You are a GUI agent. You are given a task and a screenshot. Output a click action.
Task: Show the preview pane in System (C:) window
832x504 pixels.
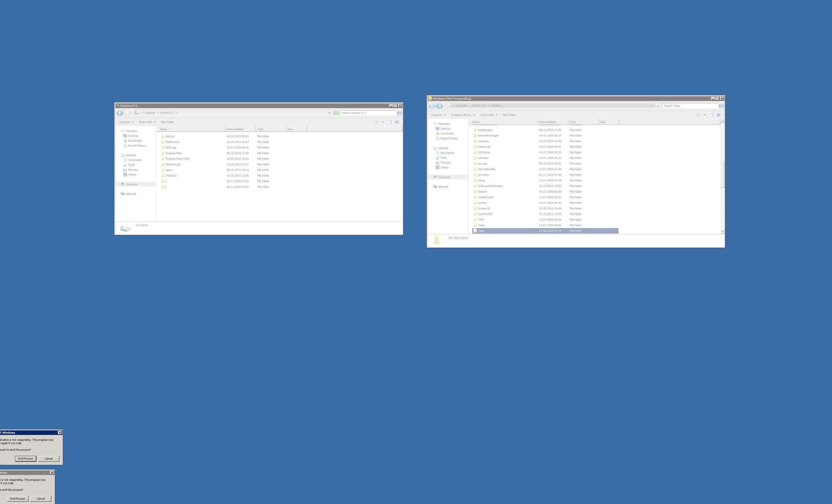pos(389,122)
